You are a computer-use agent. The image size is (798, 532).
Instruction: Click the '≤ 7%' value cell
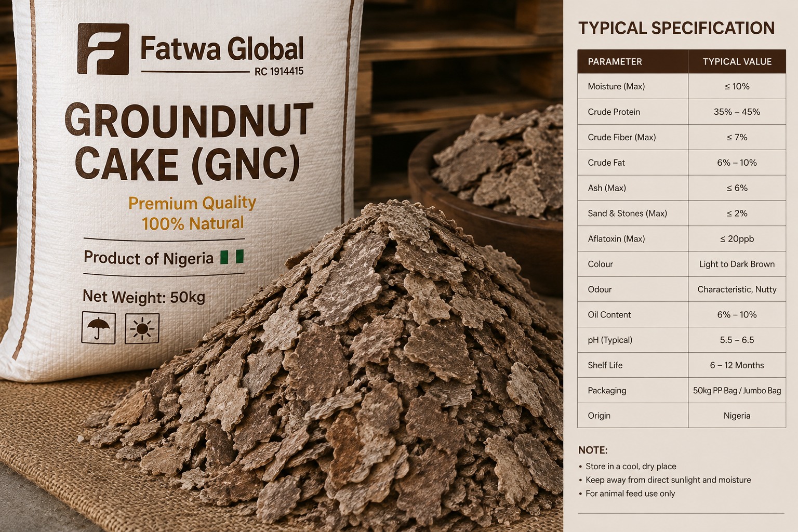click(737, 137)
